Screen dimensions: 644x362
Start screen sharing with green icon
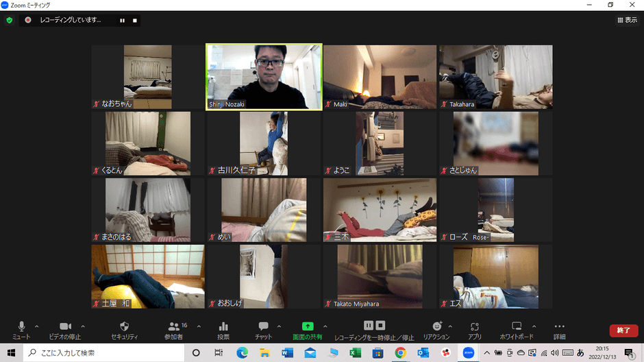point(307,330)
